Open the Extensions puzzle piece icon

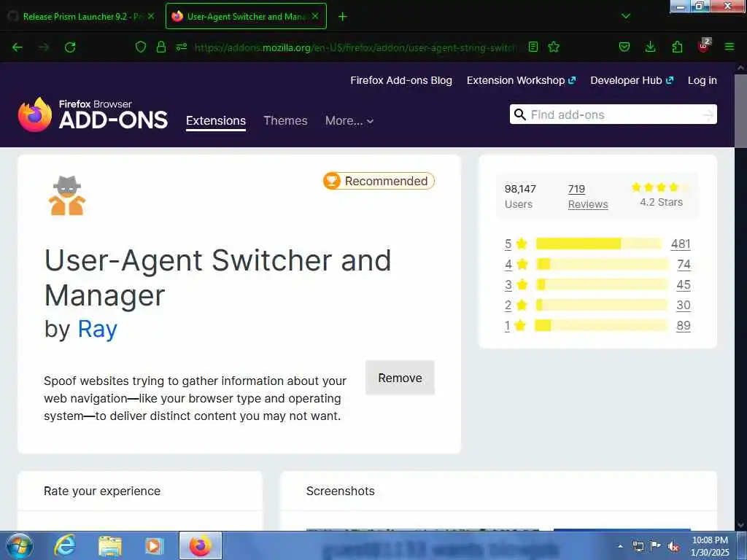click(677, 47)
